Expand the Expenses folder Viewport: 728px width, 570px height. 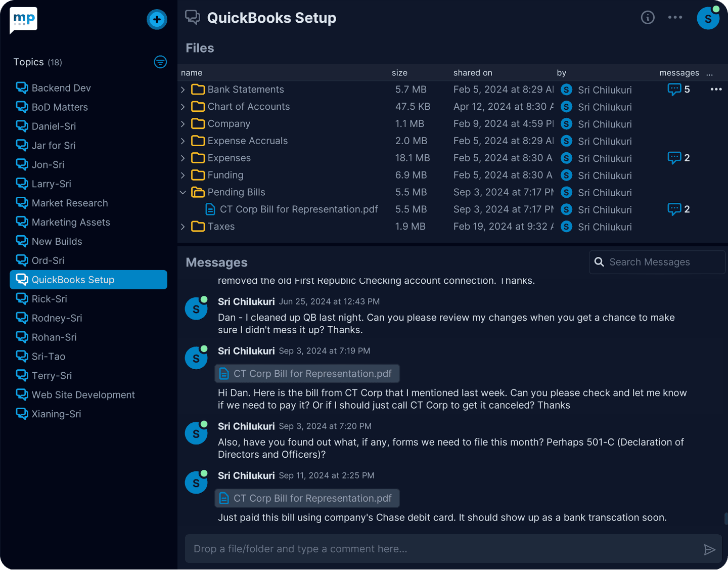click(183, 158)
